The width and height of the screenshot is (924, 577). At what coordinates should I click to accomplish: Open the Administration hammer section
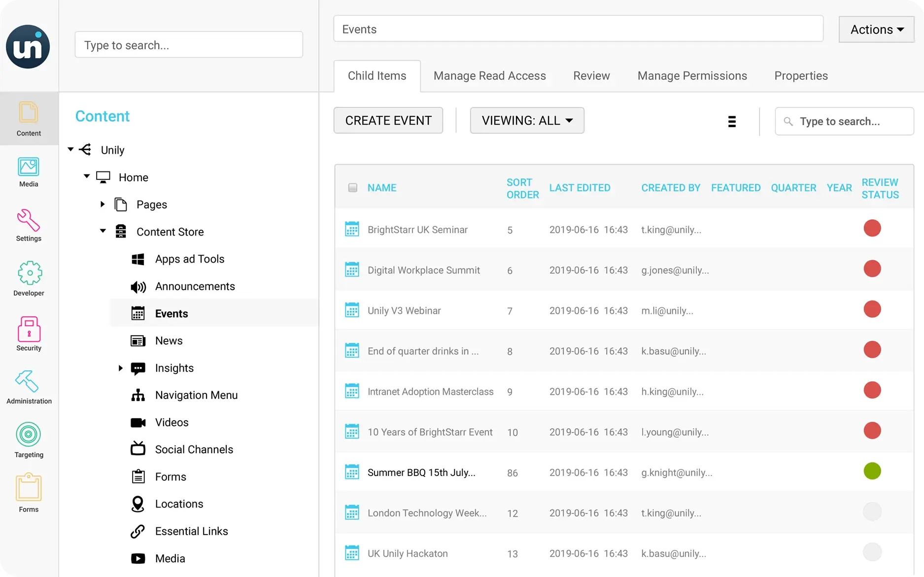29,387
